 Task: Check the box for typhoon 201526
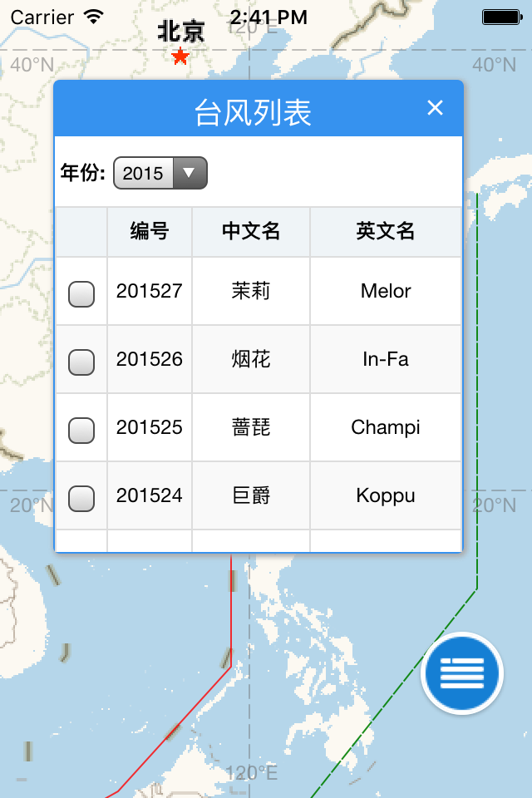click(x=81, y=362)
